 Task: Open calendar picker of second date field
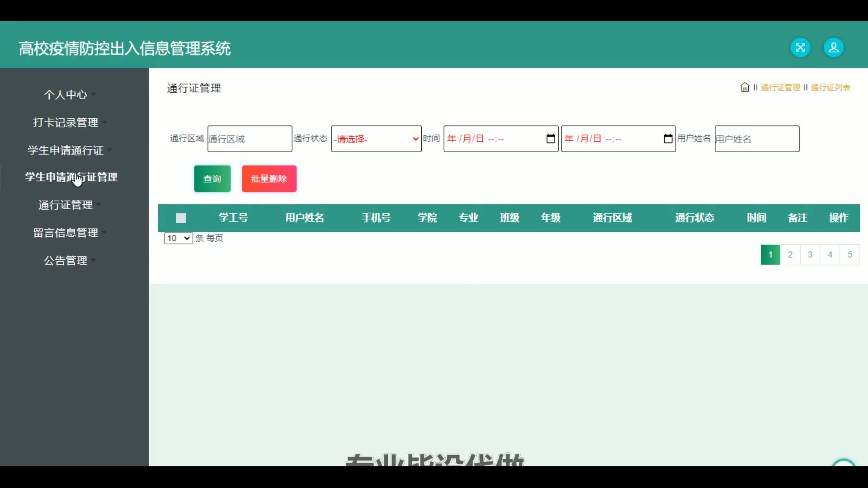click(x=668, y=139)
